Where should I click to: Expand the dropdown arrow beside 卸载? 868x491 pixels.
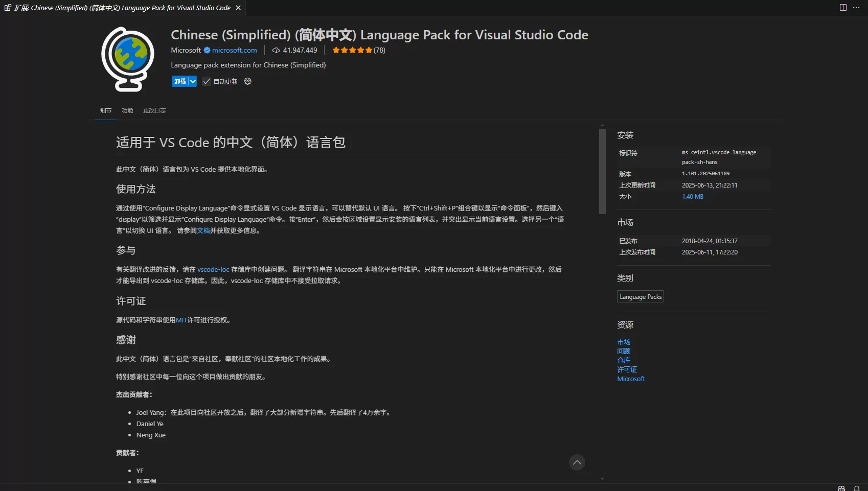[193, 81]
